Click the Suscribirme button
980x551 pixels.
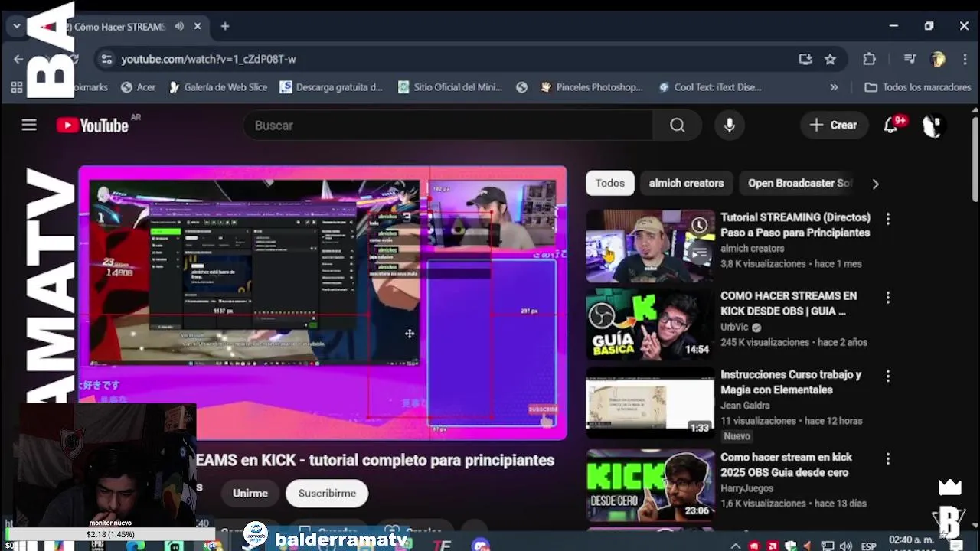coord(327,493)
